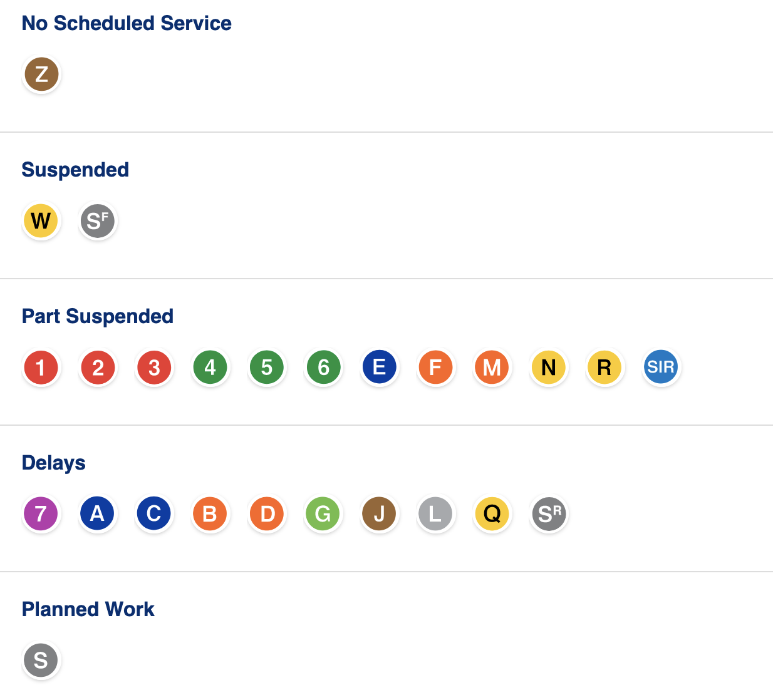Select the blue E train icon
Screen dimensions: 773x700
click(380, 367)
